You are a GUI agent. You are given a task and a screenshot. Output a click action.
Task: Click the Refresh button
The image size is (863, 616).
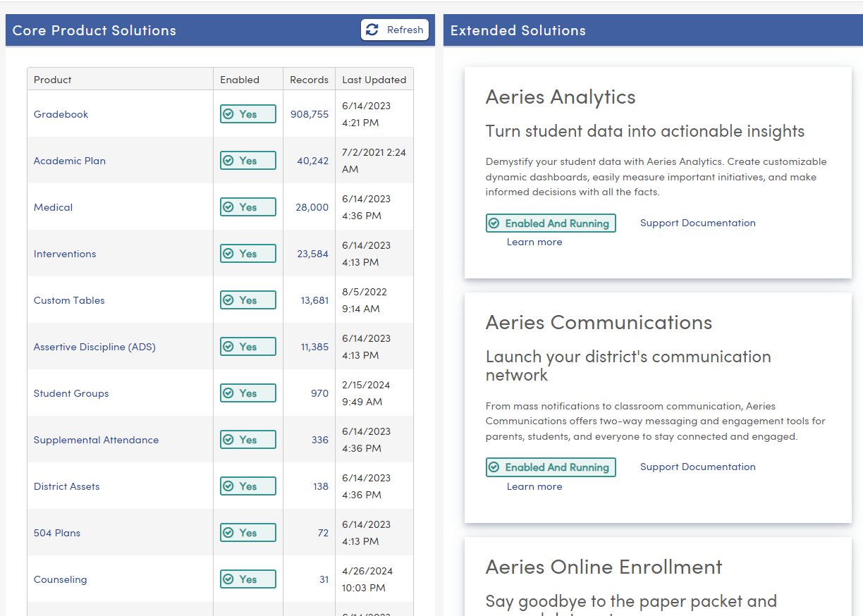395,30
